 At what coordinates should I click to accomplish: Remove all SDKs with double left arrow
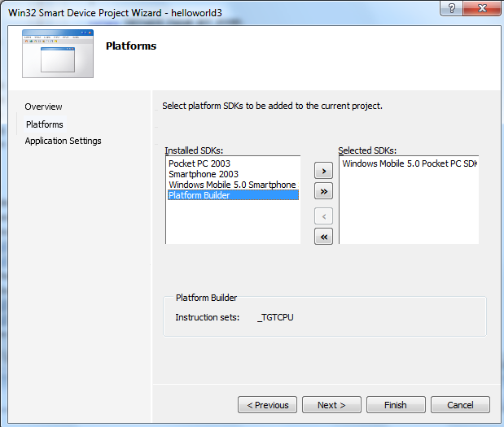point(323,237)
